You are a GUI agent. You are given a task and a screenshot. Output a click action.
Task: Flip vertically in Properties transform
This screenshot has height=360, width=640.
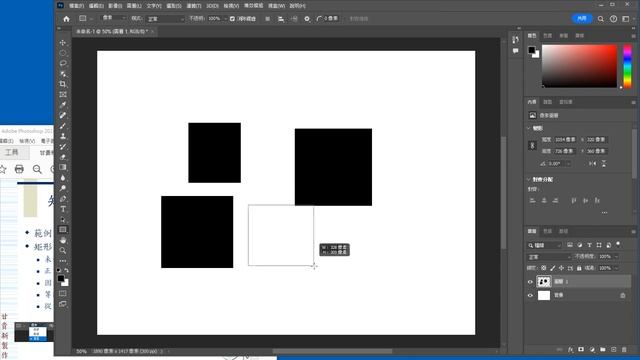click(604, 163)
